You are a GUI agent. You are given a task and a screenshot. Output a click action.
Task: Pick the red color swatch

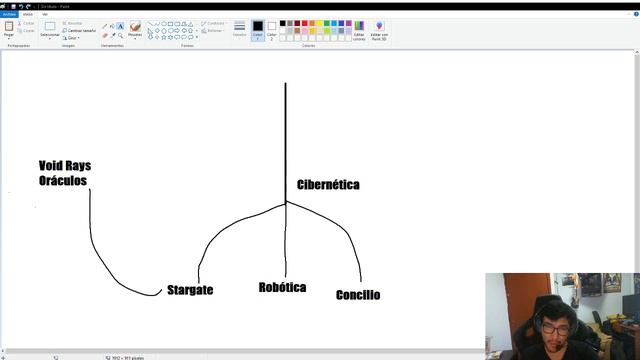[x=304, y=23]
